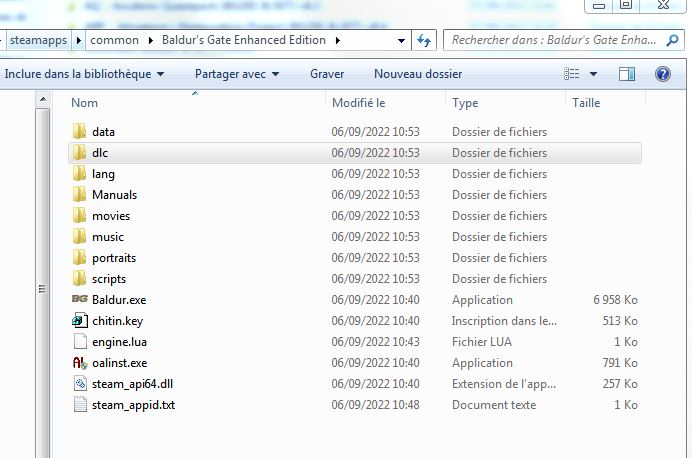Click the refresh arrows button in address bar
692x458 pixels.
[424, 40]
